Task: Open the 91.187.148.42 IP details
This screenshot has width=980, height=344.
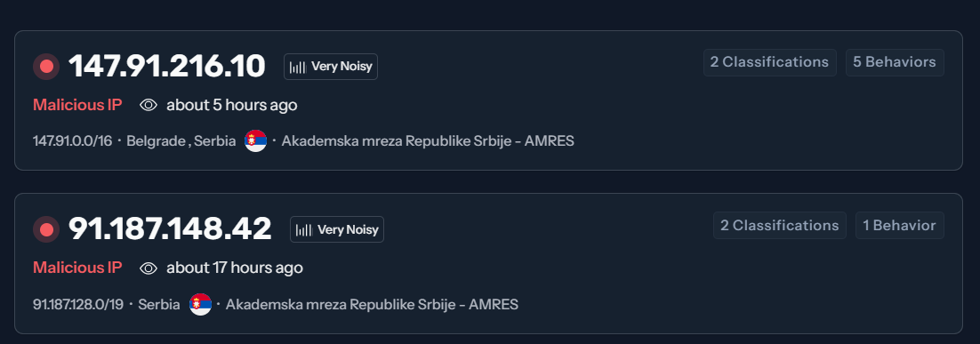Action: pos(170,229)
